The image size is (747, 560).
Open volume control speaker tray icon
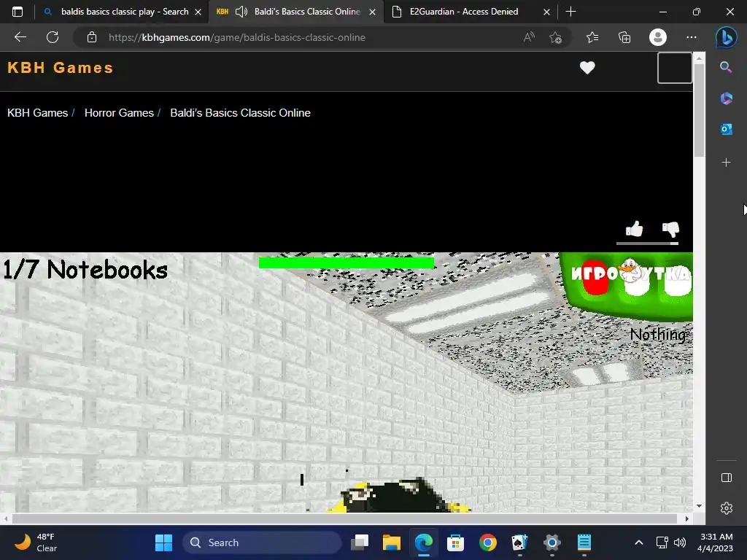680,542
